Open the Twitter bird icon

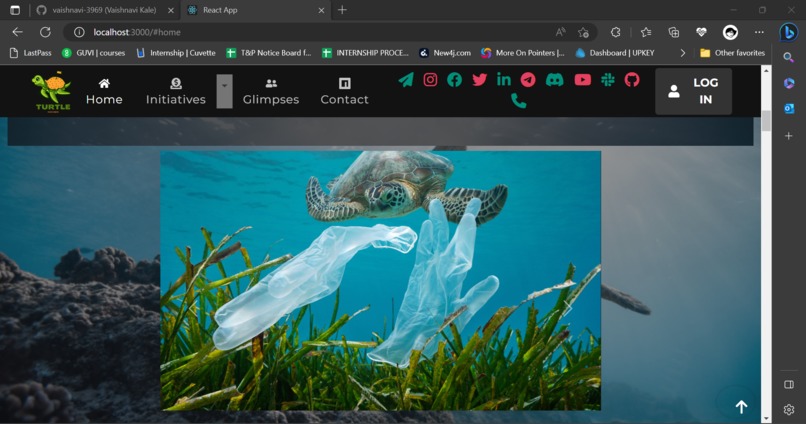point(480,80)
